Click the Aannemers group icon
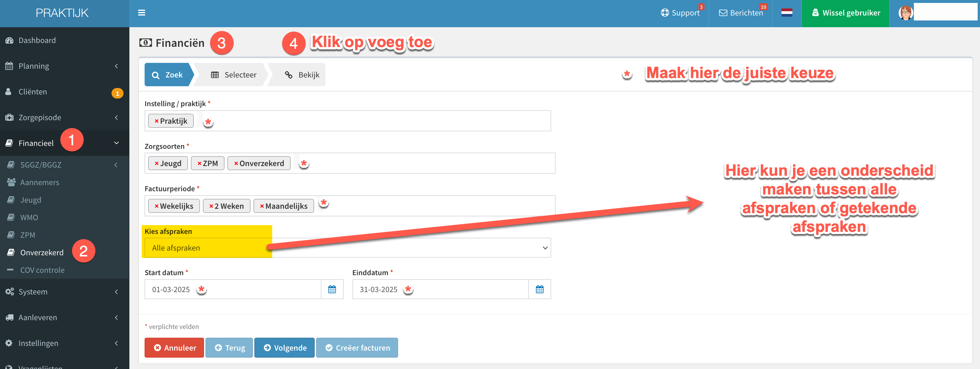 (11, 182)
